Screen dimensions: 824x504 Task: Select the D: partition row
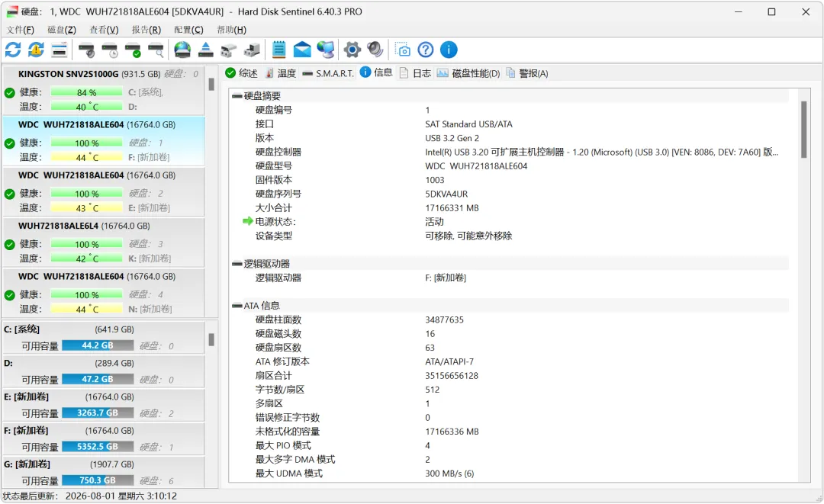[x=104, y=371]
